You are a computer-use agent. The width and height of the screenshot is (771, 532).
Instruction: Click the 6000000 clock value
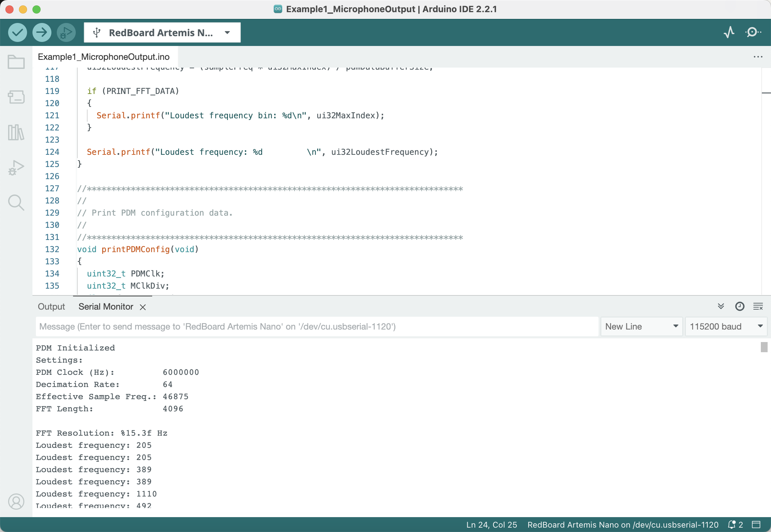181,372
